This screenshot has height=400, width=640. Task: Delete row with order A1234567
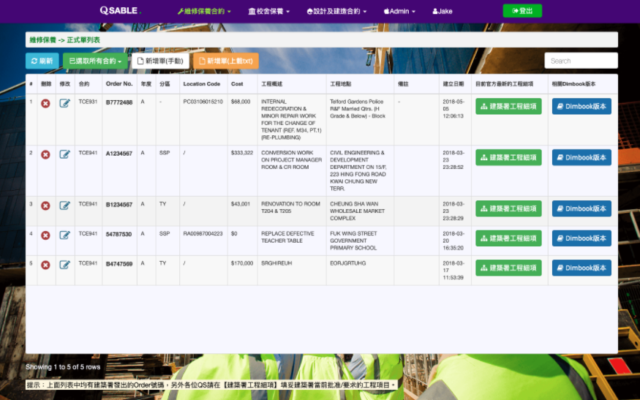click(x=45, y=155)
